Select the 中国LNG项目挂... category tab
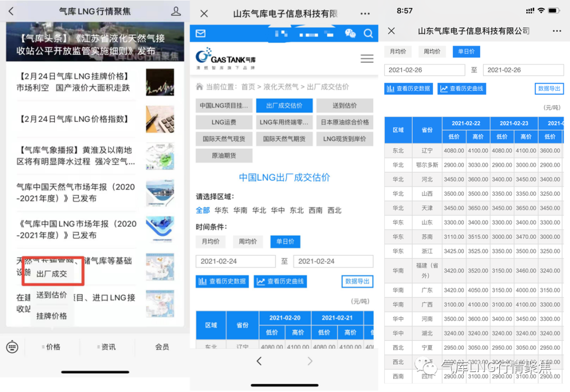This screenshot has width=570, height=392. pos(224,106)
